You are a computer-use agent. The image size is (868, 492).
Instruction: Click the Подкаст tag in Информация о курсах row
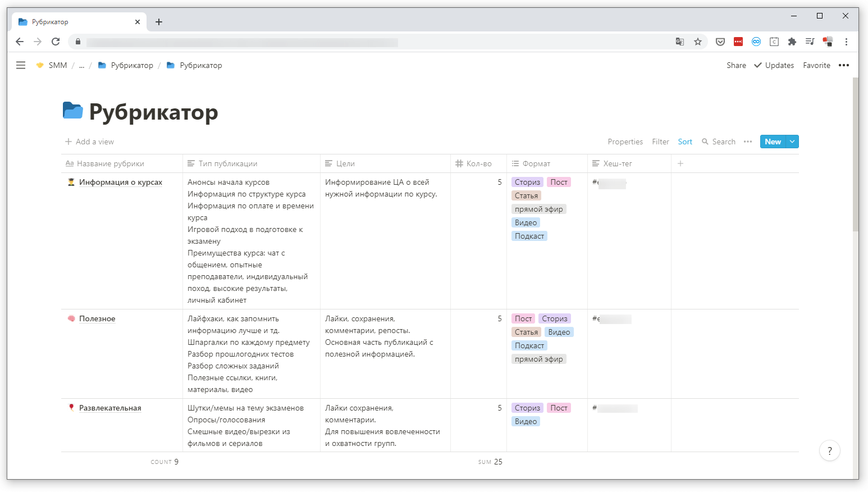[529, 236]
